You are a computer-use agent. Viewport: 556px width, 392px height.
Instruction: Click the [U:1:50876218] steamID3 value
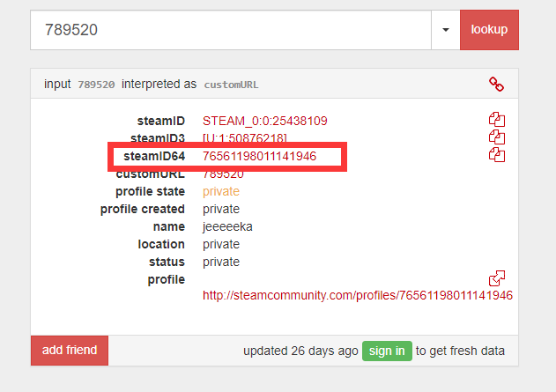coord(245,138)
